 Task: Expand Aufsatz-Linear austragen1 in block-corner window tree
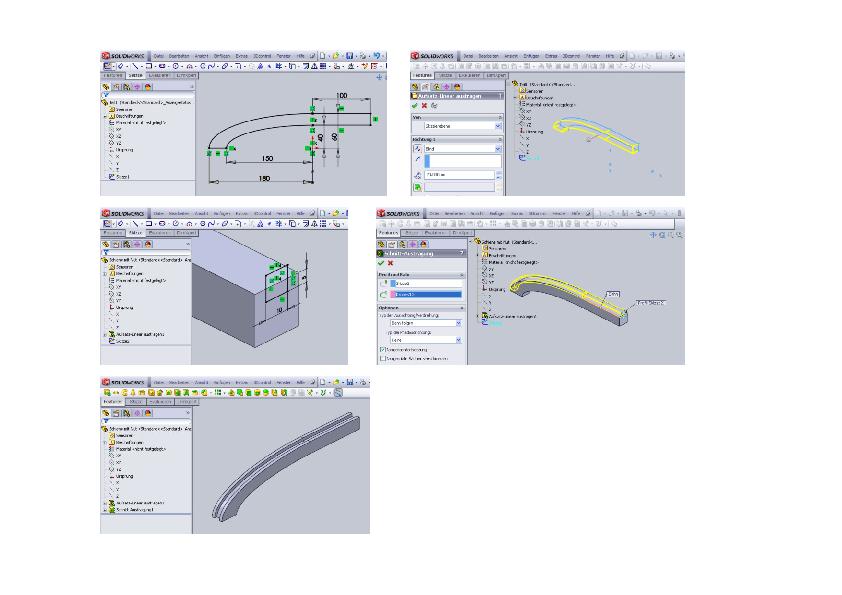tap(105, 334)
